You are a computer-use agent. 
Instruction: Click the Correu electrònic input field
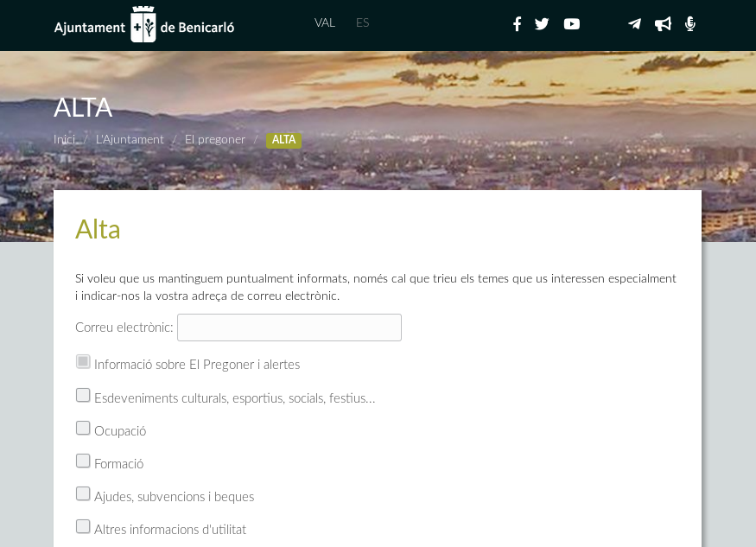[289, 328]
